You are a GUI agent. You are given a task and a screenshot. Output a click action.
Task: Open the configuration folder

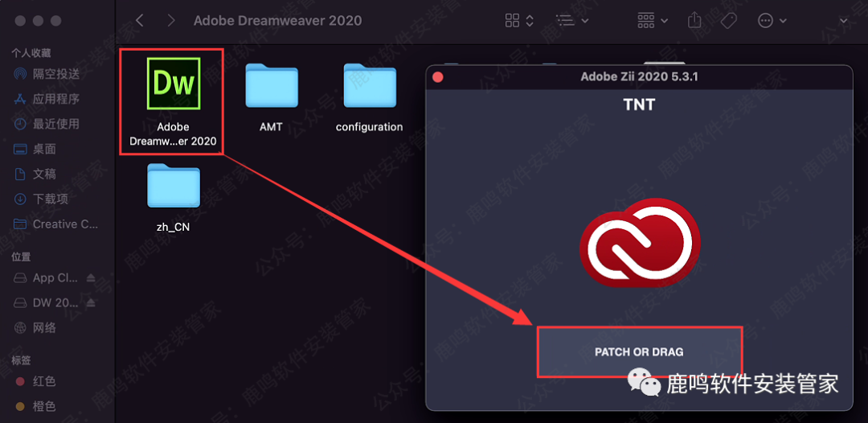coord(369,85)
